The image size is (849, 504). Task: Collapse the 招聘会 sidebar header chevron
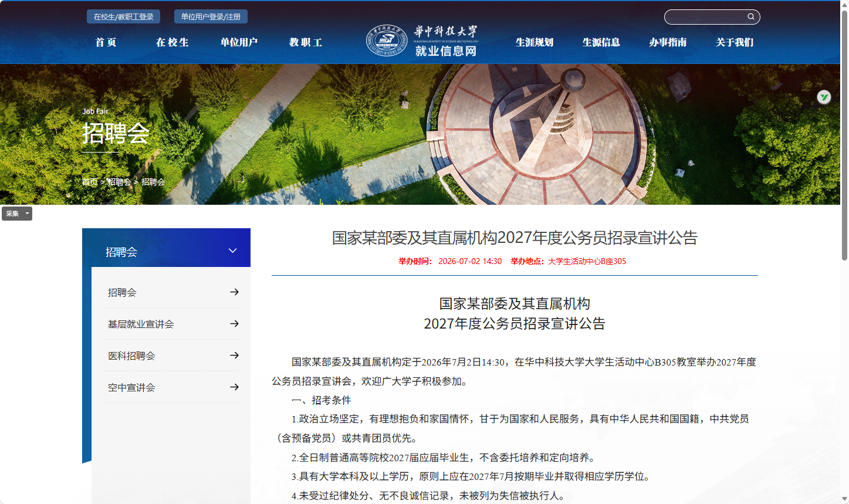point(232,251)
